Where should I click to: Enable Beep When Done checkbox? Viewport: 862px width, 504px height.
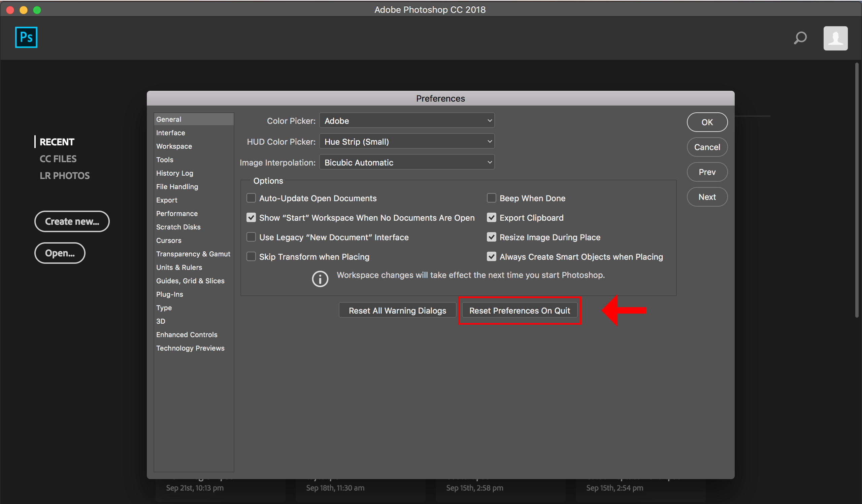(x=492, y=198)
